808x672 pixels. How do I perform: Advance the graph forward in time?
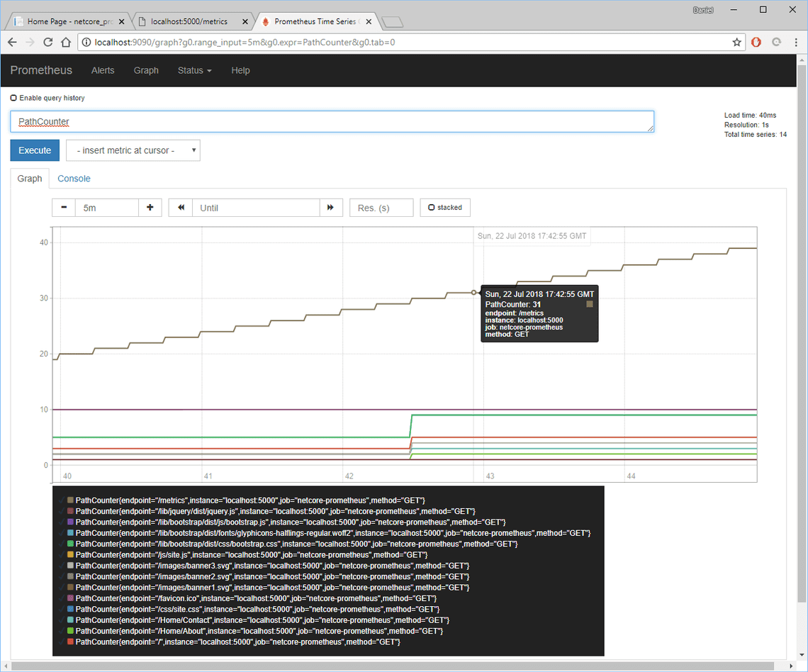[330, 207]
